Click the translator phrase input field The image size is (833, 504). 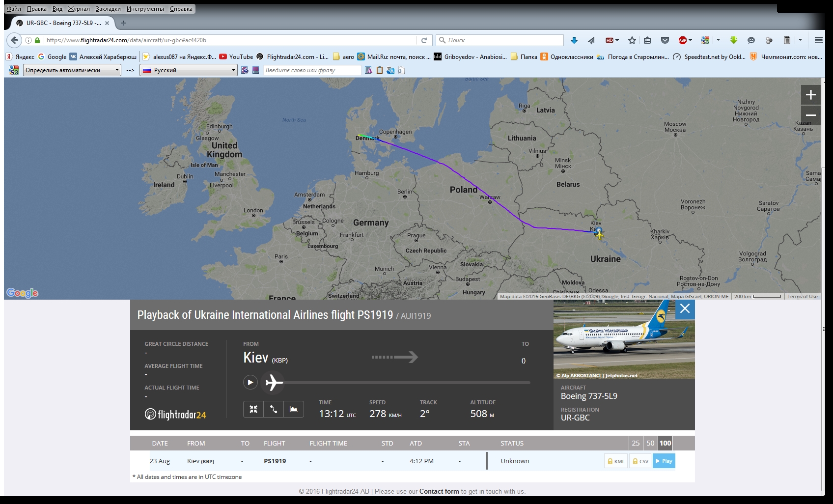[x=312, y=70]
